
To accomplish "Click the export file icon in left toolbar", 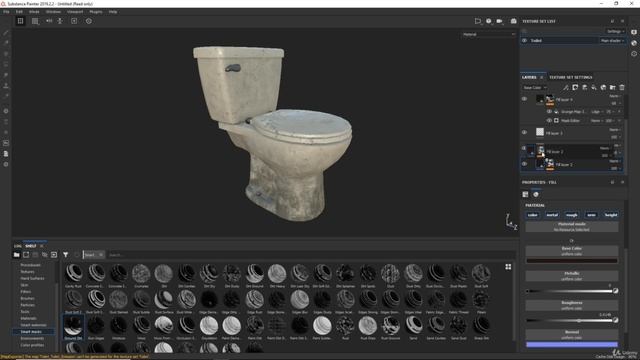I will click(6, 154).
